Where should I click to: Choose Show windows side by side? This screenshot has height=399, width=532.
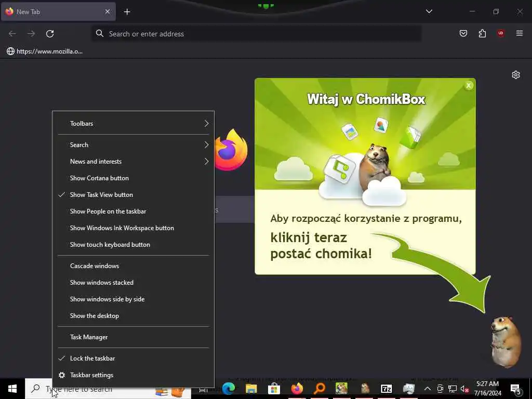[x=134, y=299]
